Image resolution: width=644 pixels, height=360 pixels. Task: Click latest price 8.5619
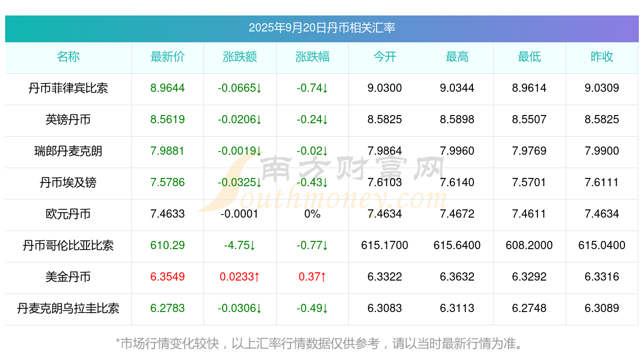[x=167, y=120]
